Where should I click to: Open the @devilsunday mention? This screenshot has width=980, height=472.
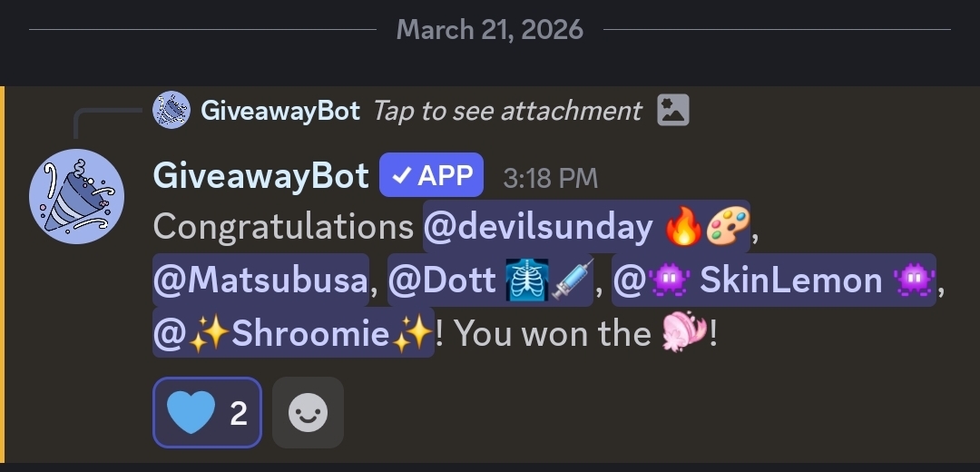point(538,227)
